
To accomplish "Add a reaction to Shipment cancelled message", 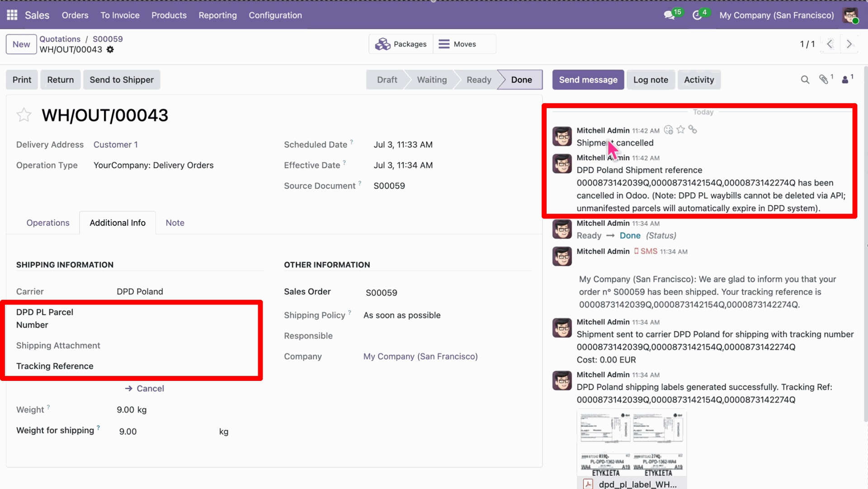I will (x=669, y=130).
